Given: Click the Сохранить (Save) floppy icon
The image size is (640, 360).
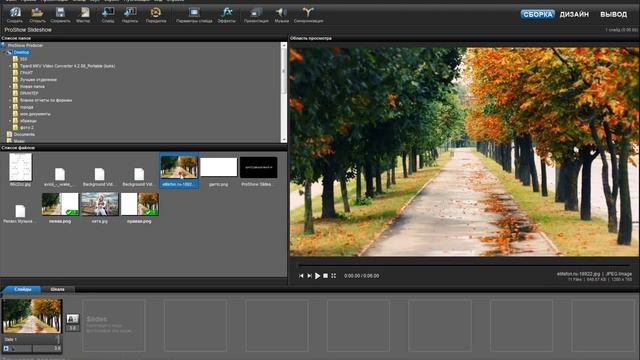Looking at the screenshot, I should click(60, 15).
